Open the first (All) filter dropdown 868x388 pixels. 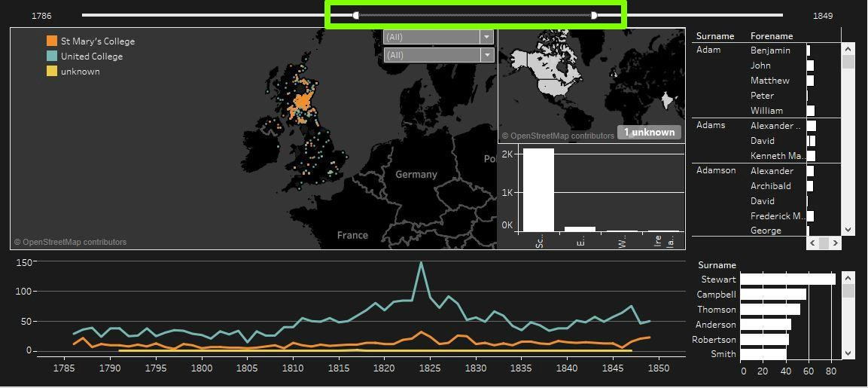pos(438,37)
